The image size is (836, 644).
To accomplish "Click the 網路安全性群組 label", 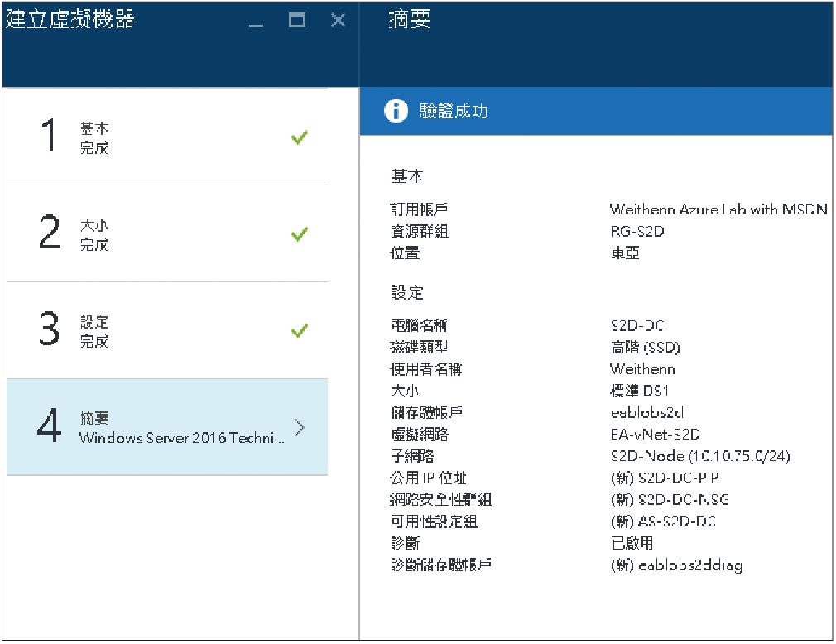I will click(440, 500).
